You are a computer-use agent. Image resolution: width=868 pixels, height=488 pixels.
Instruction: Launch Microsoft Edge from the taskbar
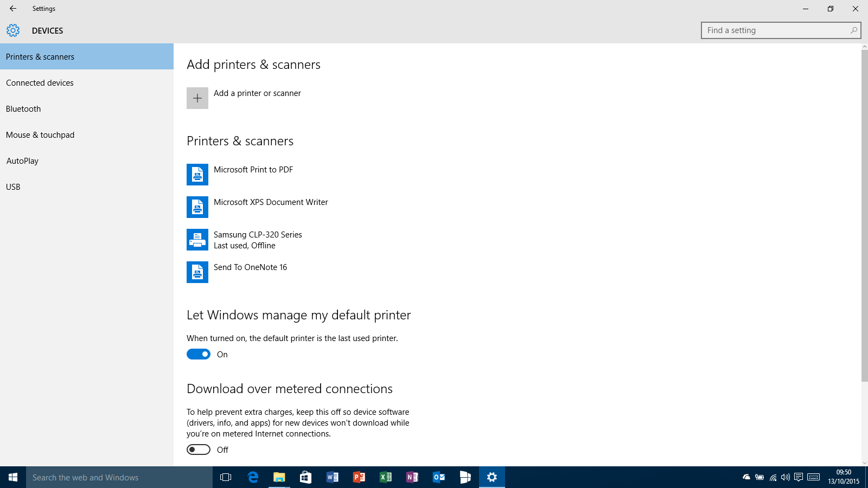[253, 477]
